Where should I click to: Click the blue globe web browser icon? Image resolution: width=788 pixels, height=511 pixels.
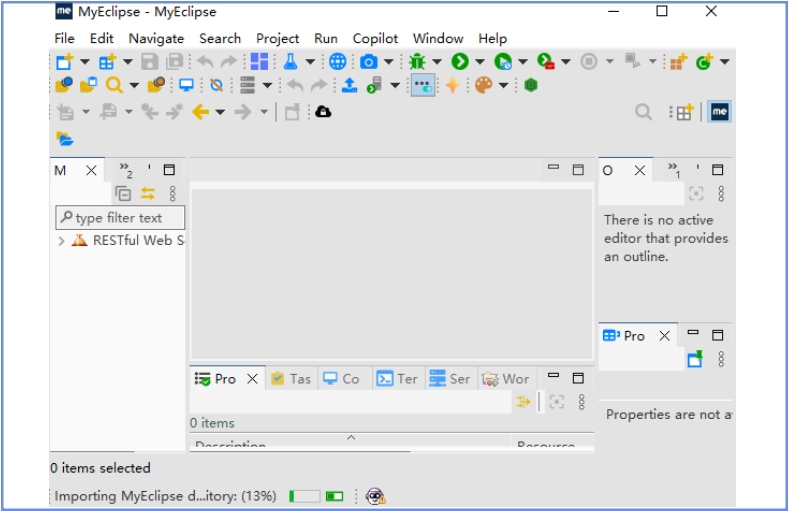pos(337,62)
